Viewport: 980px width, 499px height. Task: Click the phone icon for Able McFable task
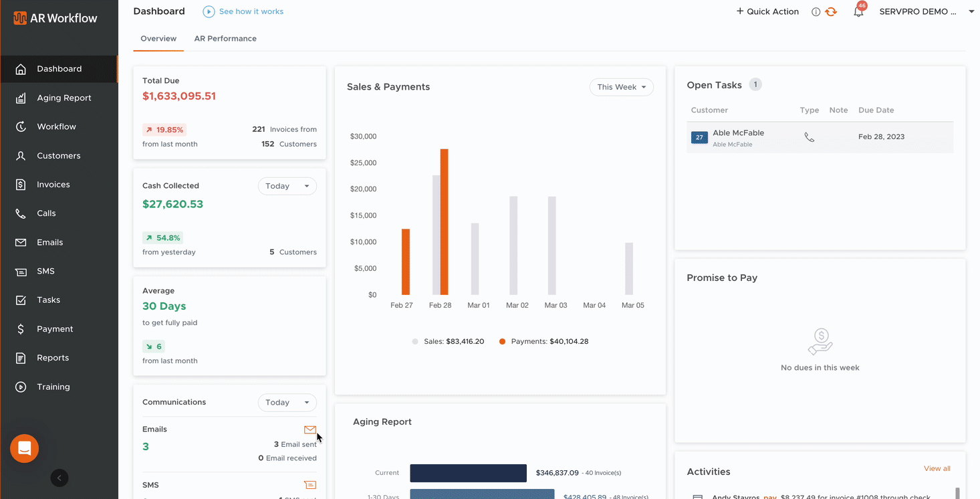(809, 137)
